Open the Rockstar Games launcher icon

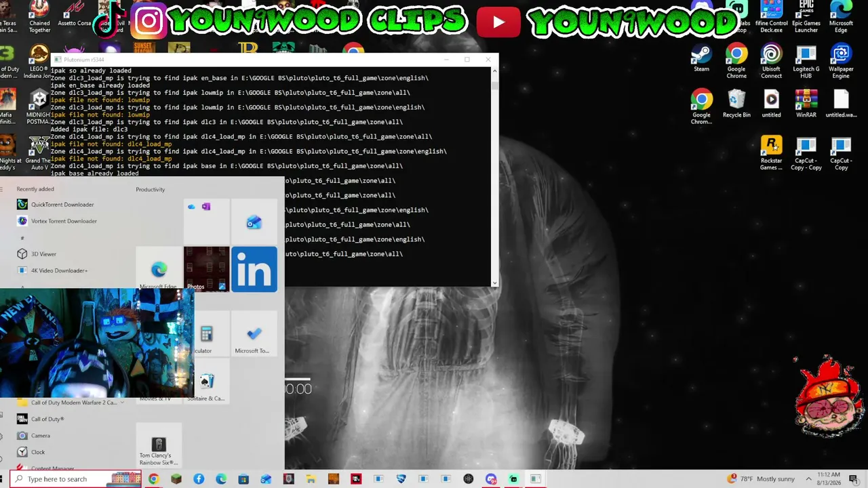tap(771, 153)
